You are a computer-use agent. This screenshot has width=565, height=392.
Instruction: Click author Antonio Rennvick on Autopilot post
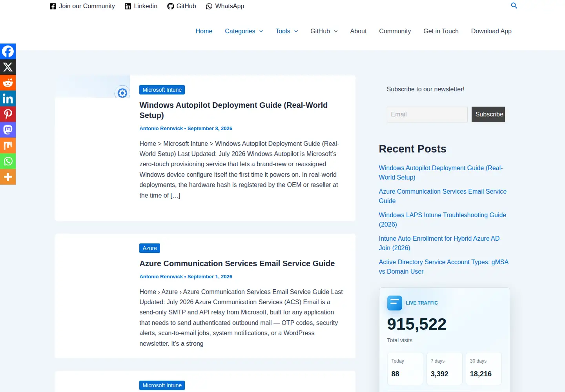point(161,129)
